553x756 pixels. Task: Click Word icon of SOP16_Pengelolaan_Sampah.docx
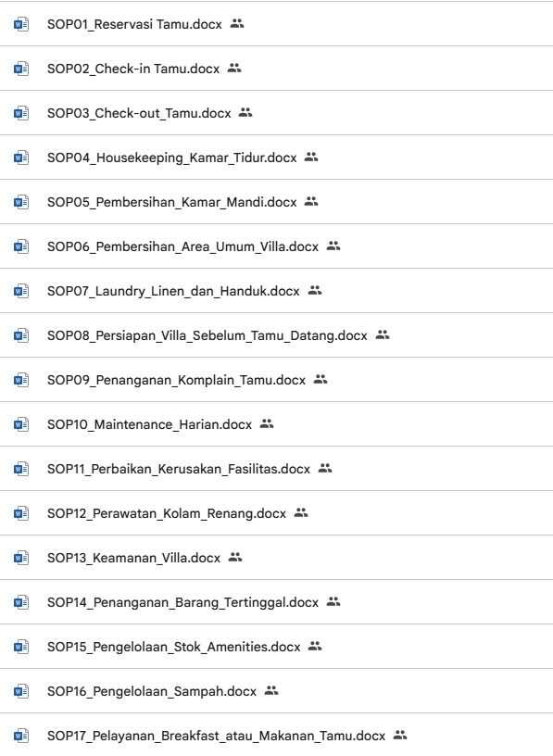[21, 691]
